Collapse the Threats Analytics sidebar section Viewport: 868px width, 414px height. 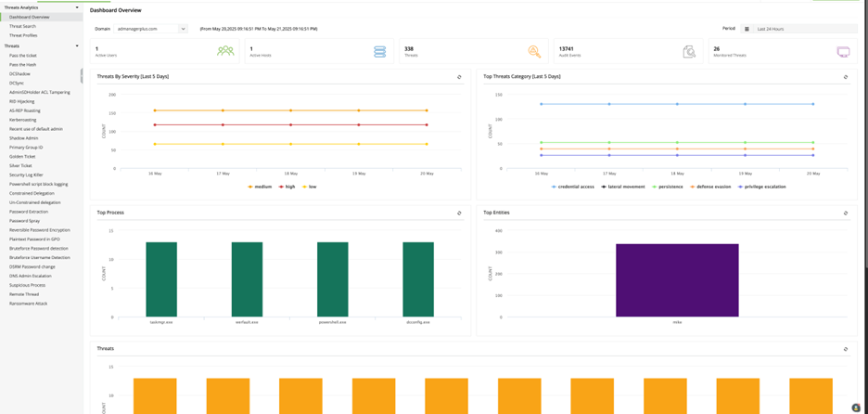coord(77,7)
